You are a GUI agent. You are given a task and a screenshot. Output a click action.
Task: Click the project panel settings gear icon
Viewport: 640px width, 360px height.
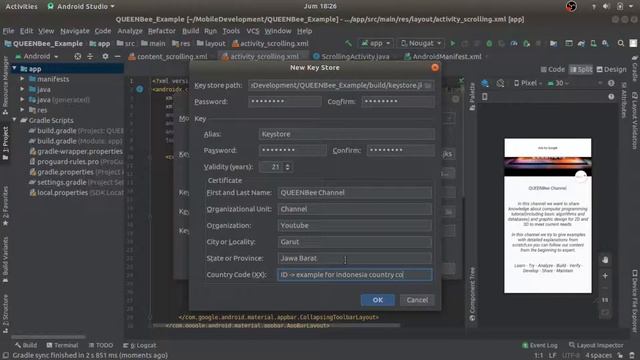105,56
